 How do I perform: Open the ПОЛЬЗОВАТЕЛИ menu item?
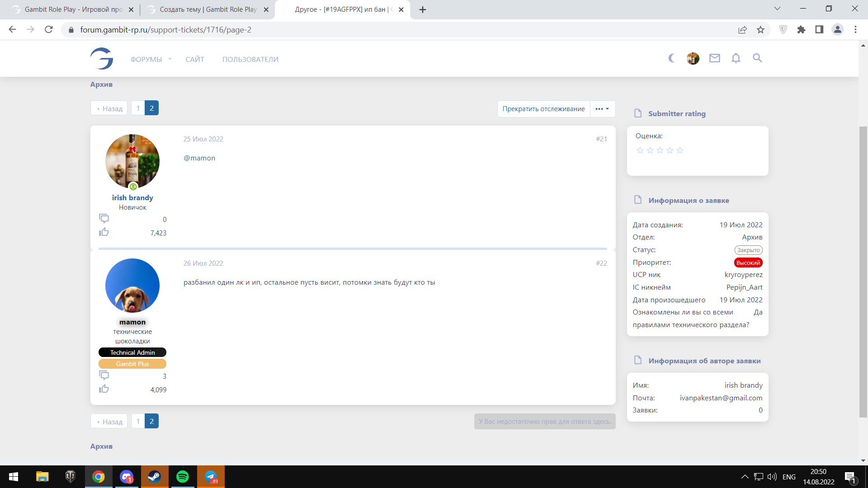coord(250,60)
